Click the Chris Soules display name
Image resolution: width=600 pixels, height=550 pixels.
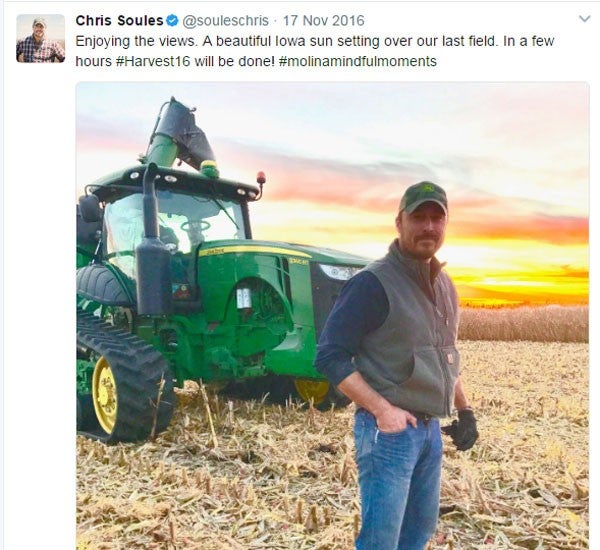119,21
